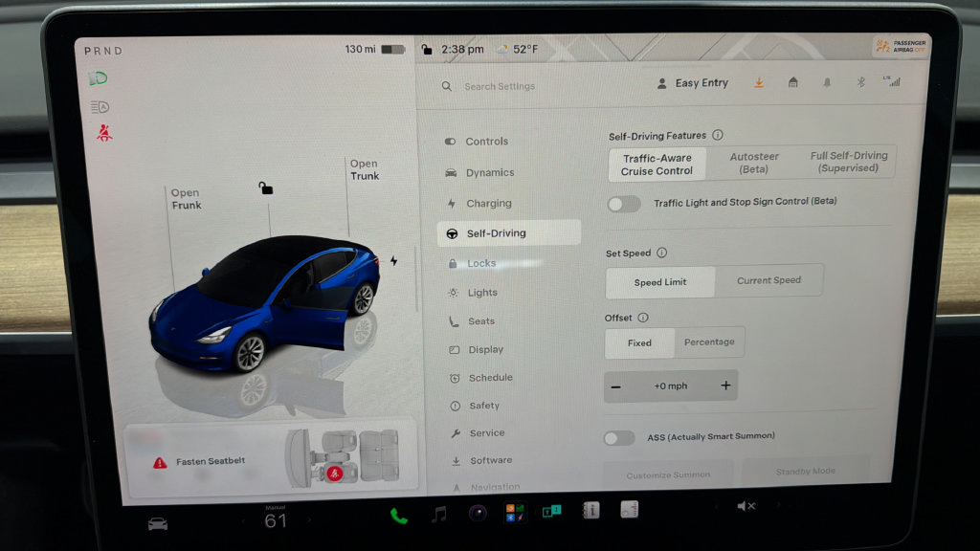Open the Music app

(439, 515)
